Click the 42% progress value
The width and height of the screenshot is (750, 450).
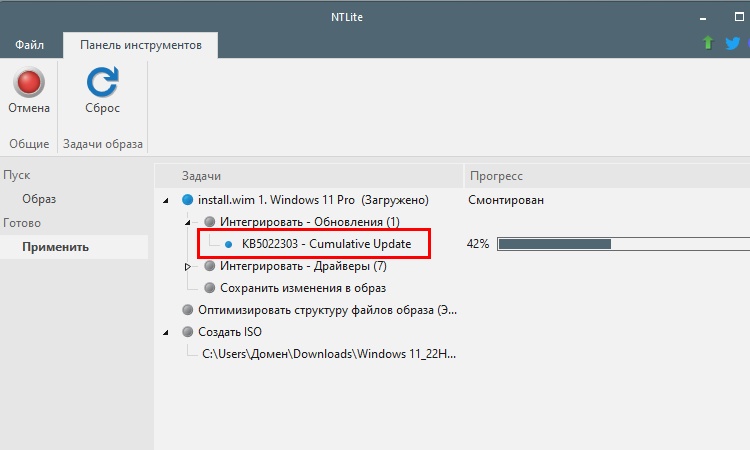coord(478,244)
